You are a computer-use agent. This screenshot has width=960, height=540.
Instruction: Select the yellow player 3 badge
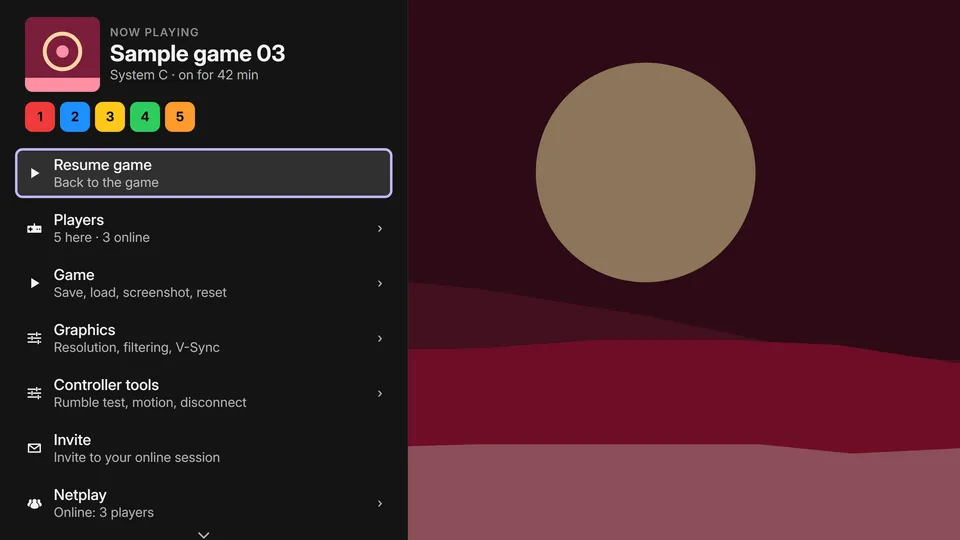[110, 116]
